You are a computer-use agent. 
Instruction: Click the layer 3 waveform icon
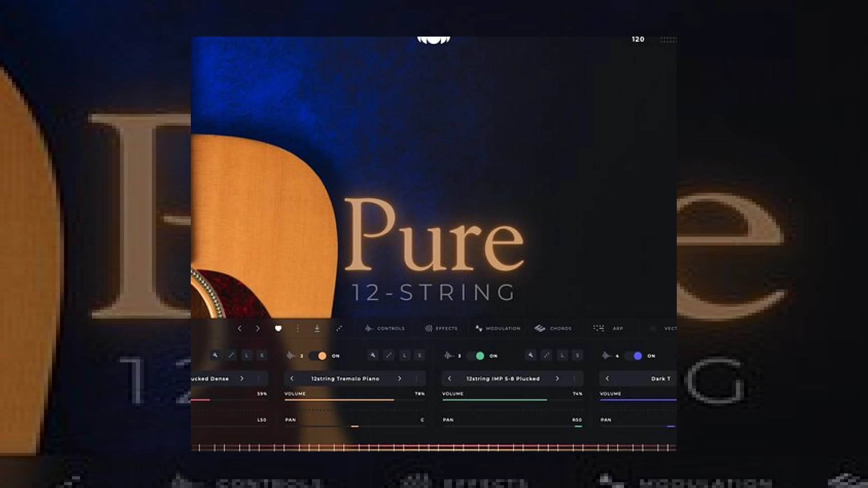[x=449, y=356]
